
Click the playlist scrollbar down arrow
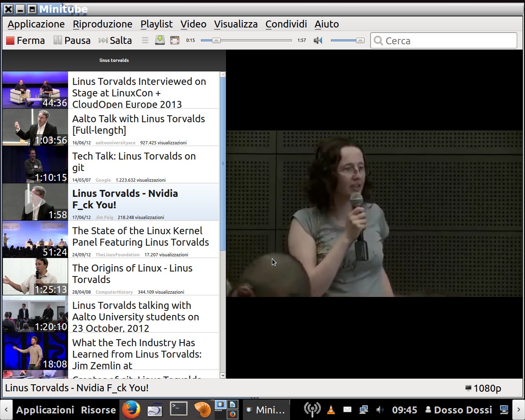[223, 375]
